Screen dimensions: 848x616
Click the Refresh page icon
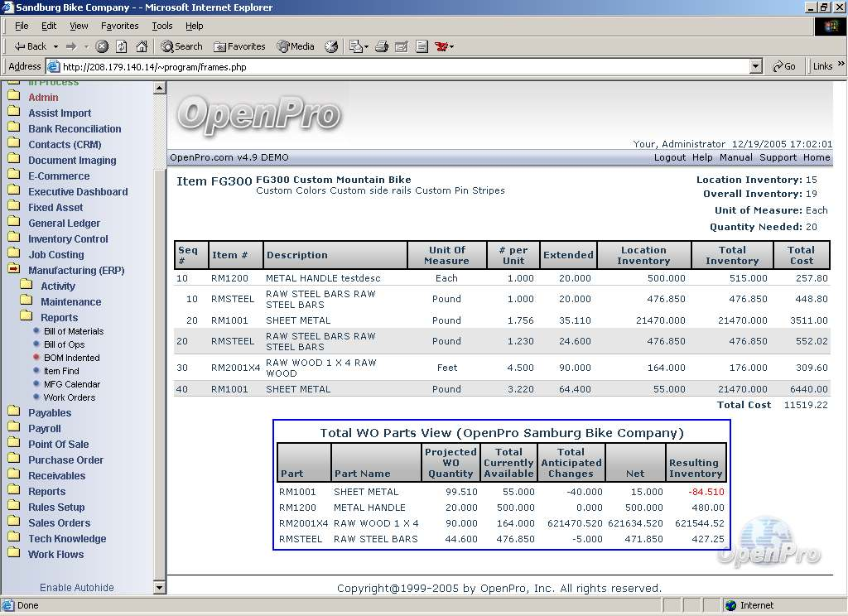click(122, 46)
